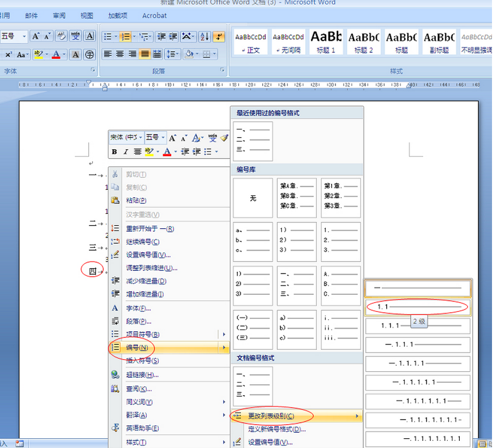Click first-line indent marker on ruler
Screen dimensions: 498x448
88,83
